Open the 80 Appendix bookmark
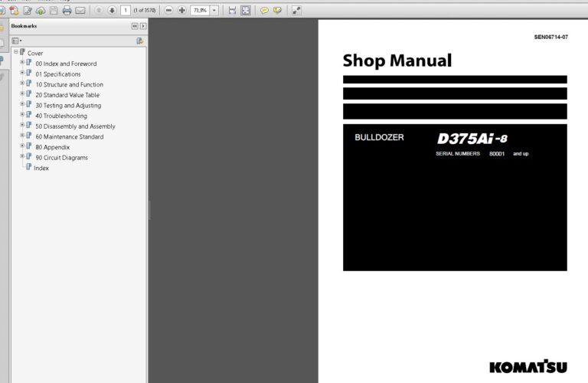The width and height of the screenshot is (588, 383). click(x=53, y=147)
